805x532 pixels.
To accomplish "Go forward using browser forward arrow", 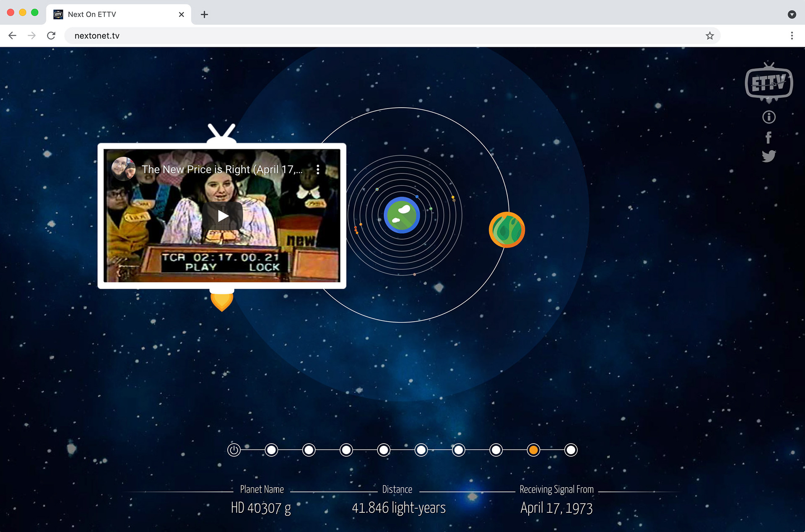I will (x=32, y=36).
